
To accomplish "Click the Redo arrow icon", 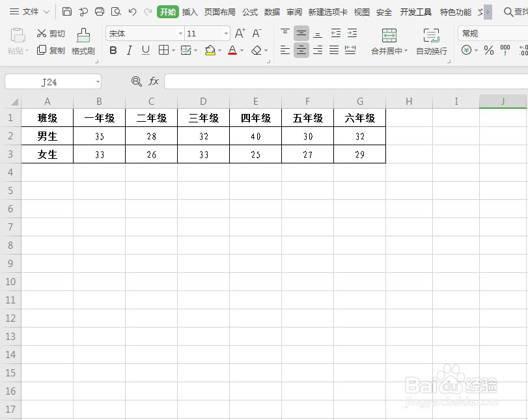I will click(148, 12).
